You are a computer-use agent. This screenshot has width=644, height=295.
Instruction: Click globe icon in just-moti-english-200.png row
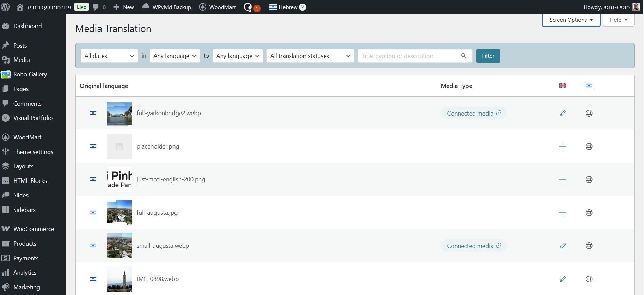[x=589, y=179]
